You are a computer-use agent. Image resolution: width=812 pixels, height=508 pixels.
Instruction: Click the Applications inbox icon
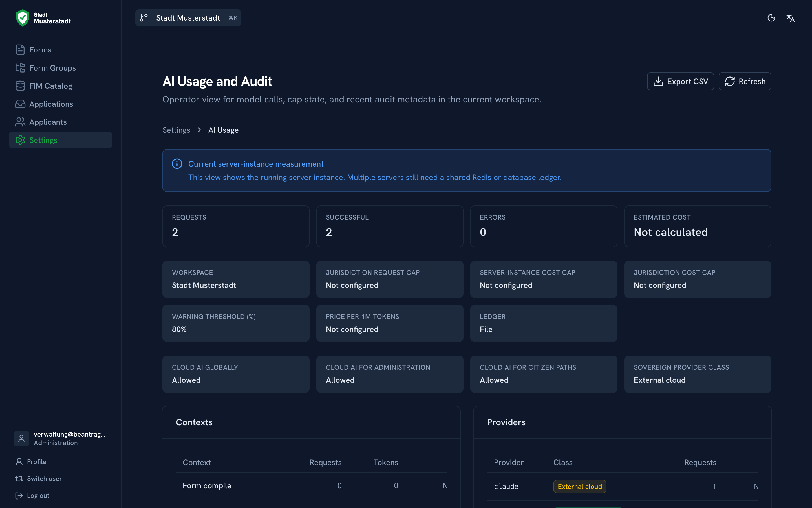pyautogui.click(x=20, y=104)
